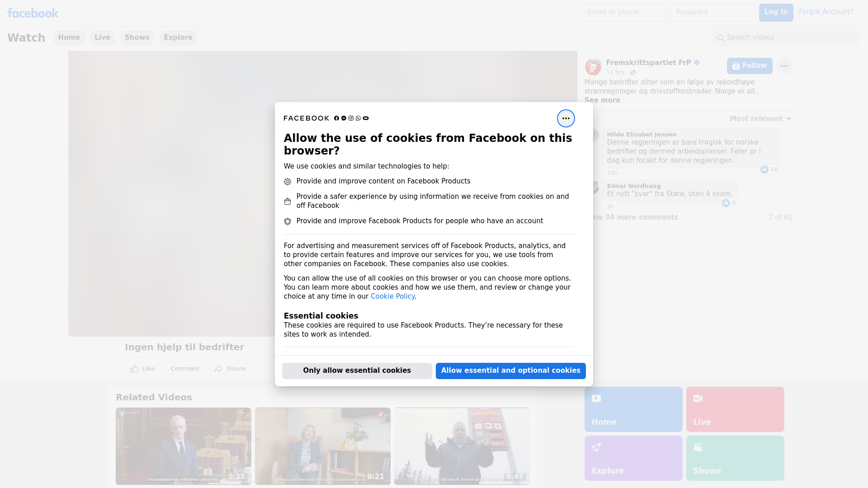Click the 14 hrs timestamp
The image size is (868, 488).
coord(615,72)
